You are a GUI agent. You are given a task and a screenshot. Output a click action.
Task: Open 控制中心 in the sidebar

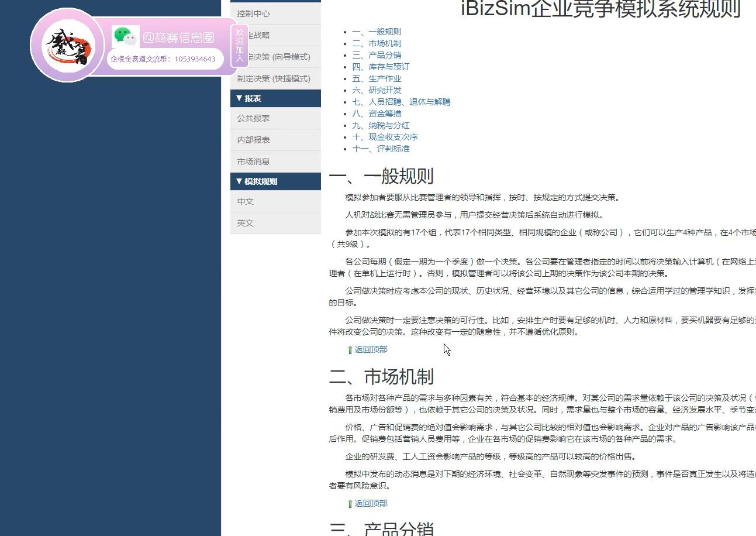(x=275, y=13)
